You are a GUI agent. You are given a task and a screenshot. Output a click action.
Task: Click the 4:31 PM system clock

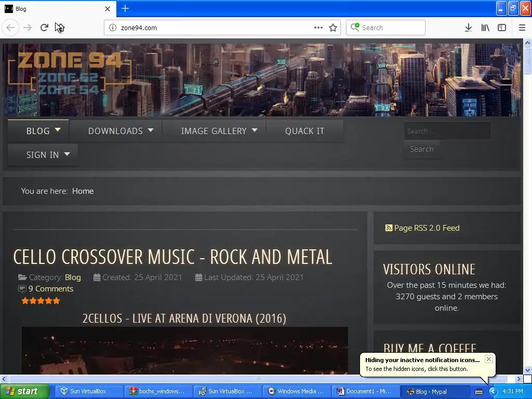coord(513,392)
